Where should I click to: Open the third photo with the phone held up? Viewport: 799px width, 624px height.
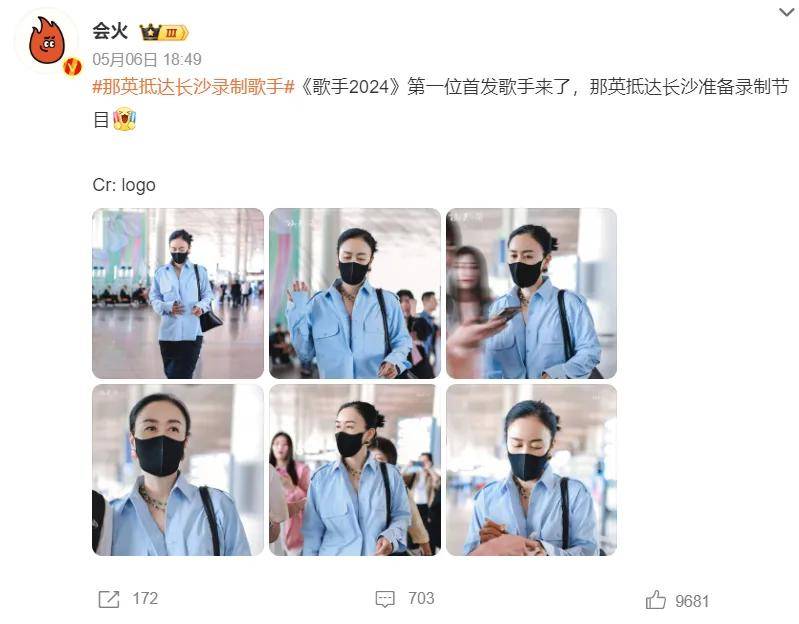coord(531,293)
